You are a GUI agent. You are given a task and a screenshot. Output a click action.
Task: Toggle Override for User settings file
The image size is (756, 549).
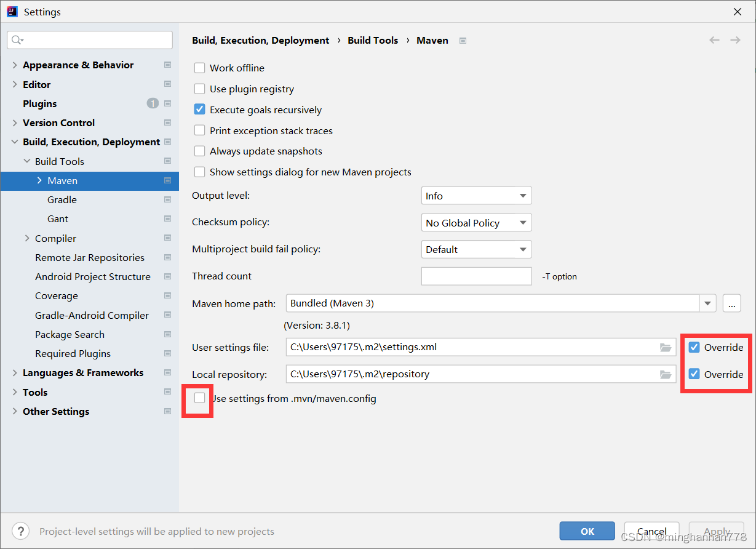click(694, 347)
